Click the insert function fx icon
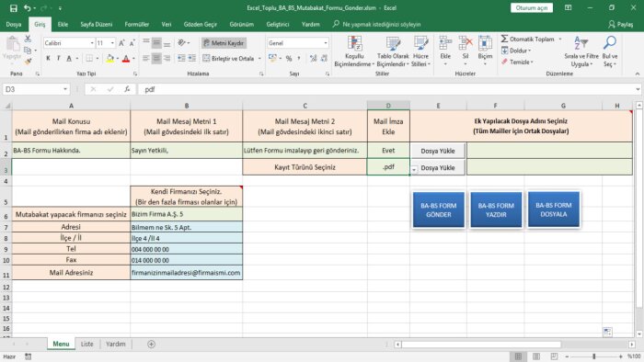 click(x=127, y=89)
